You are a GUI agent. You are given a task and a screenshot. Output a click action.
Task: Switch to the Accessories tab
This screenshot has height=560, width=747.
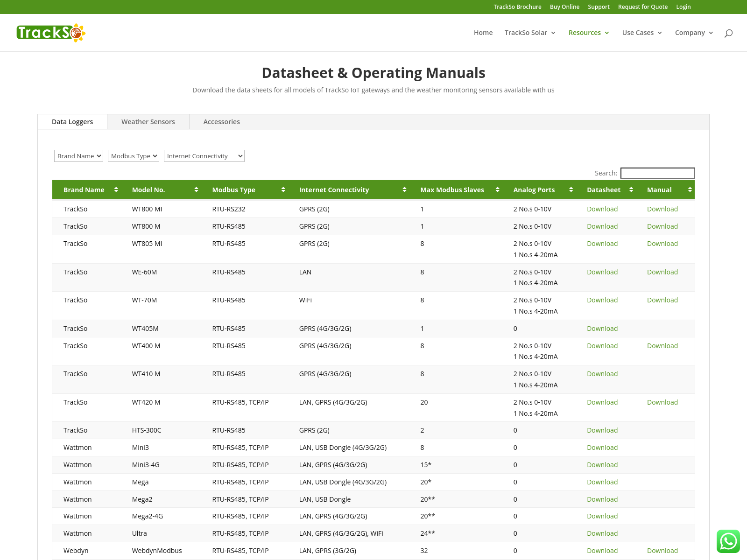tap(221, 122)
